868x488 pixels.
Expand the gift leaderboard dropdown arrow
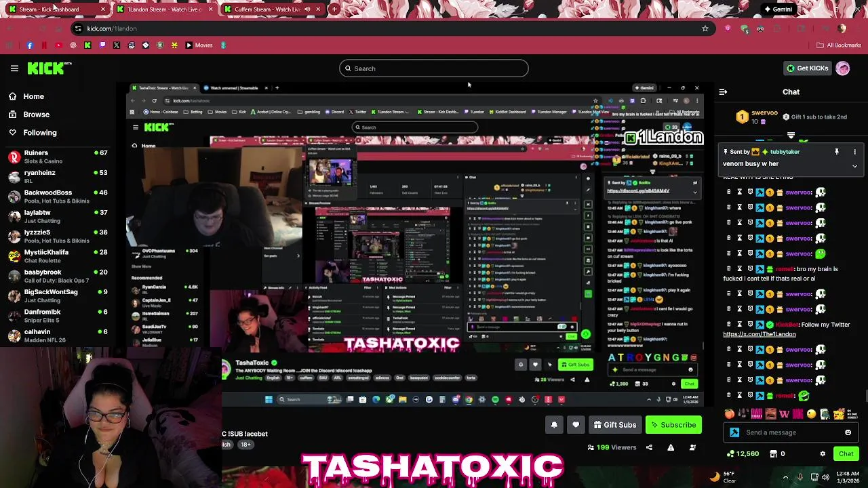pos(791,136)
